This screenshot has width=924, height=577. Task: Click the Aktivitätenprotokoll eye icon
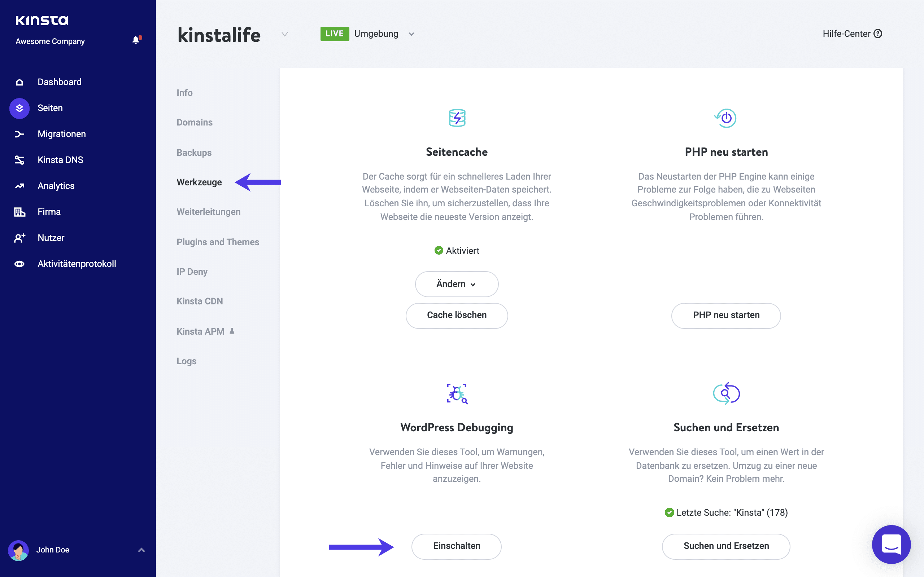pos(19,264)
